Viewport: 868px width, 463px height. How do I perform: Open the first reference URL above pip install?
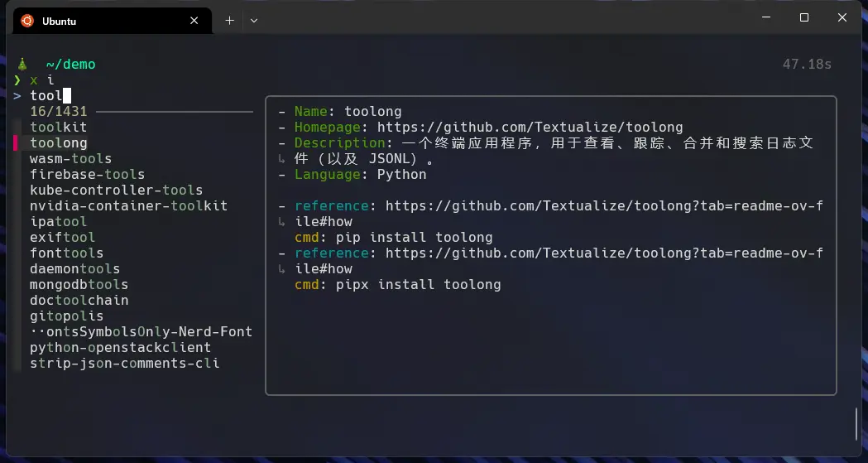[x=559, y=214]
